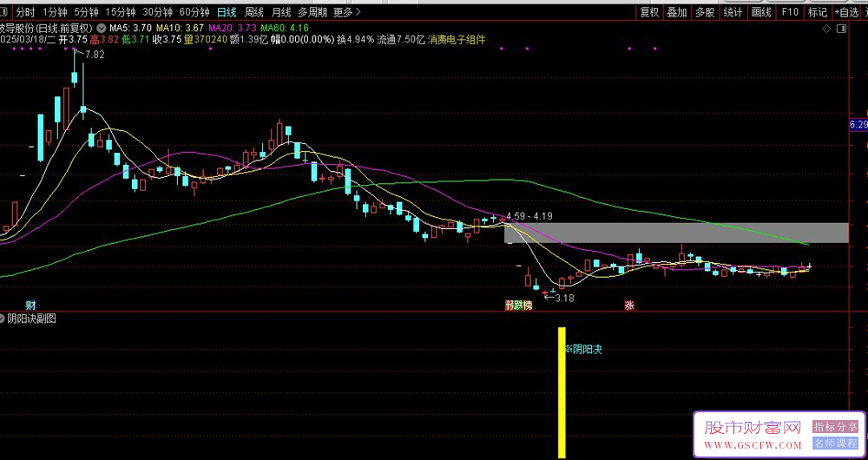Click the round icon beside 阴阳诀副图
Image resolution: width=868 pixels, height=460 pixels.
(3, 319)
